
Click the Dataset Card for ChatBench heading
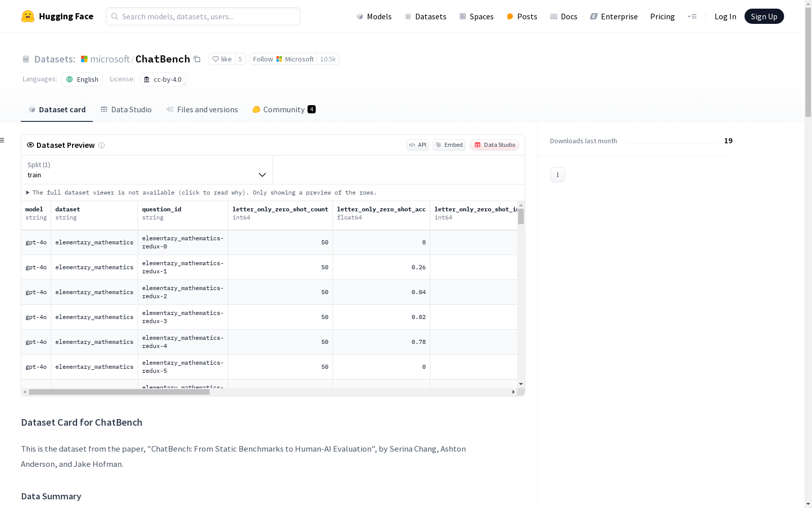tap(82, 423)
